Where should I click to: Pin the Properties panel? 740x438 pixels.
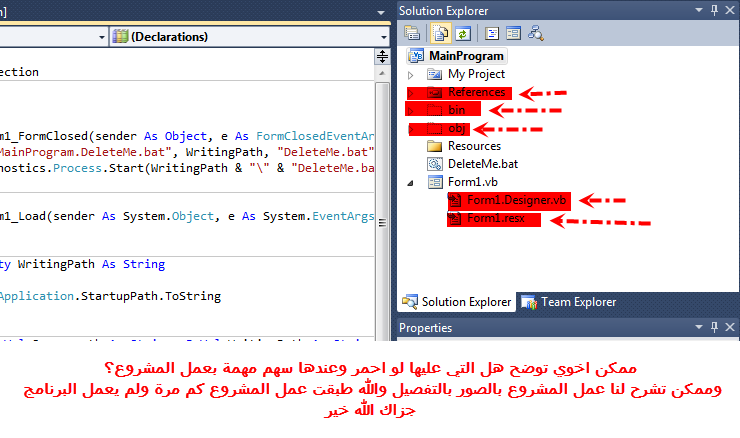tap(714, 328)
